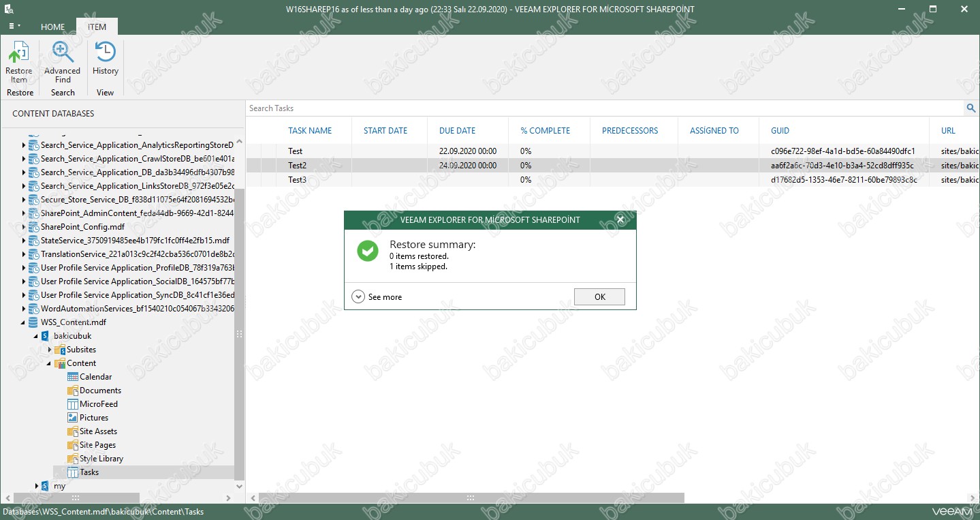The height and width of the screenshot is (520, 980).
Task: Expand the Subsites tree node
Action: coord(49,350)
